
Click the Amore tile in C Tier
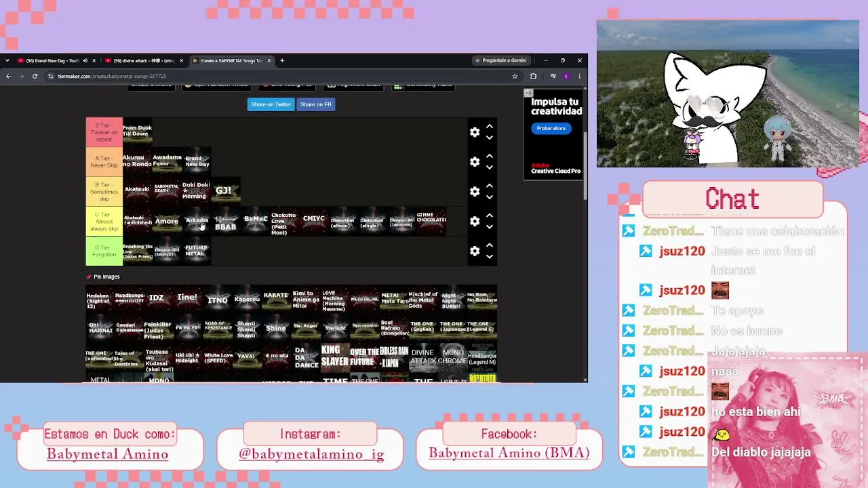coord(167,222)
